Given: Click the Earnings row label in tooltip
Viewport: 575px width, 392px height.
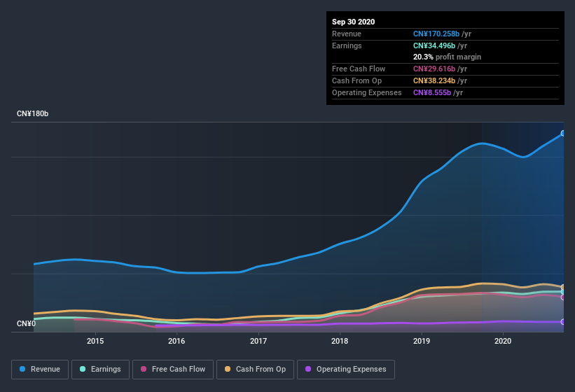Looking at the screenshot, I should [x=347, y=45].
